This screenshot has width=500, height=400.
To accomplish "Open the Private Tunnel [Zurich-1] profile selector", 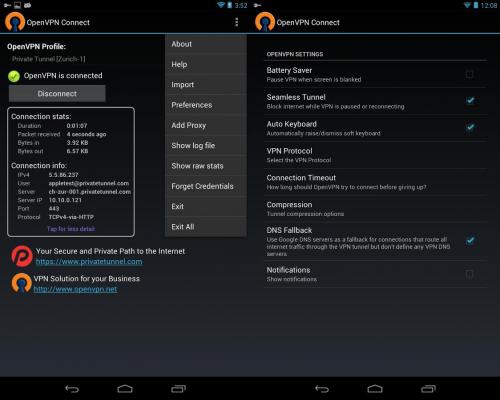I will click(49, 59).
